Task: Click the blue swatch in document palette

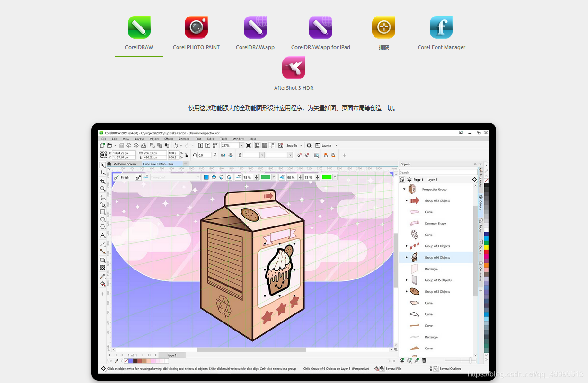Action: point(131,361)
